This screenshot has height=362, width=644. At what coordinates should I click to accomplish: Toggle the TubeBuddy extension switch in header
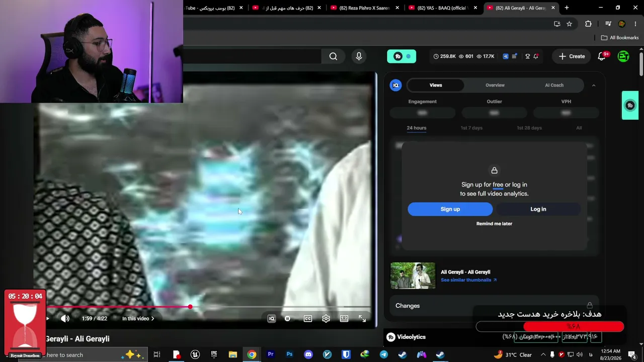401,56
